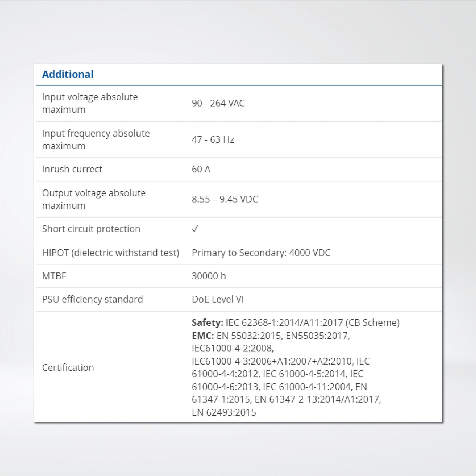Viewport: 476px width, 476px height.
Task: Click the Primary to Secondary: 4000 VDC value
Action: click(261, 253)
